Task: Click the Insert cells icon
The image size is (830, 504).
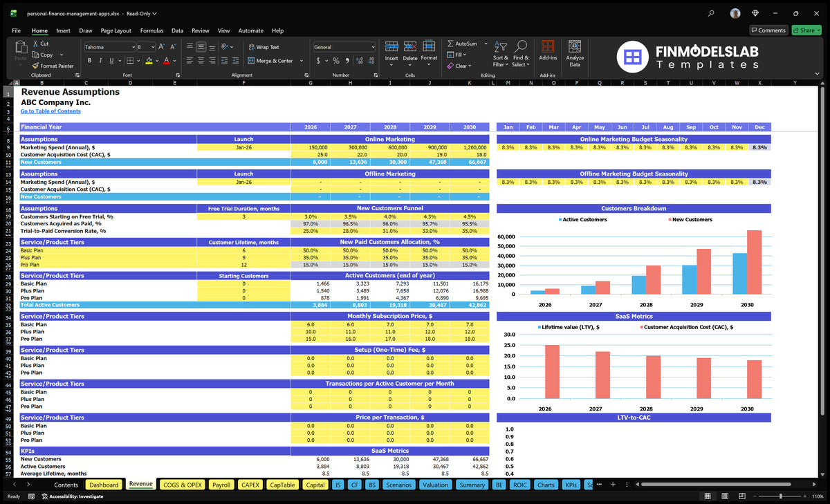Action: click(391, 46)
